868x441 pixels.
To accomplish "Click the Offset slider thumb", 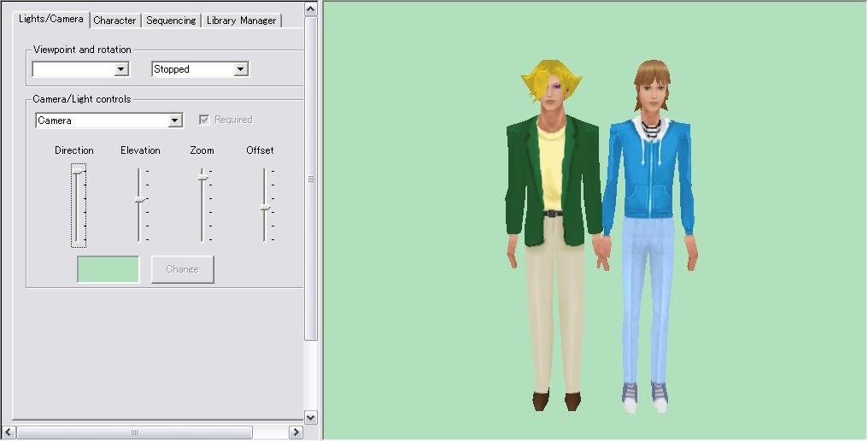I will pyautogui.click(x=266, y=207).
